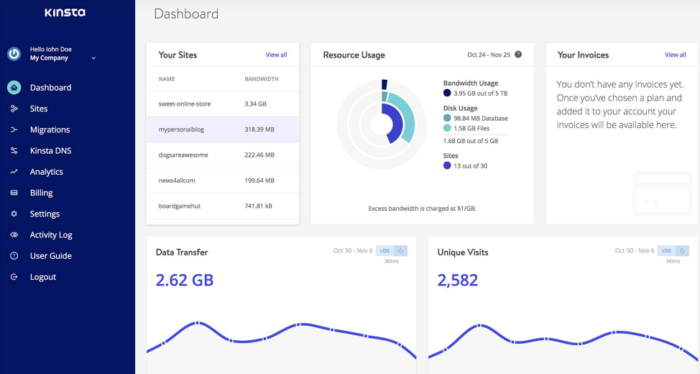The height and width of the screenshot is (374, 700).
Task: Click the NAME column header
Action: pyautogui.click(x=167, y=79)
